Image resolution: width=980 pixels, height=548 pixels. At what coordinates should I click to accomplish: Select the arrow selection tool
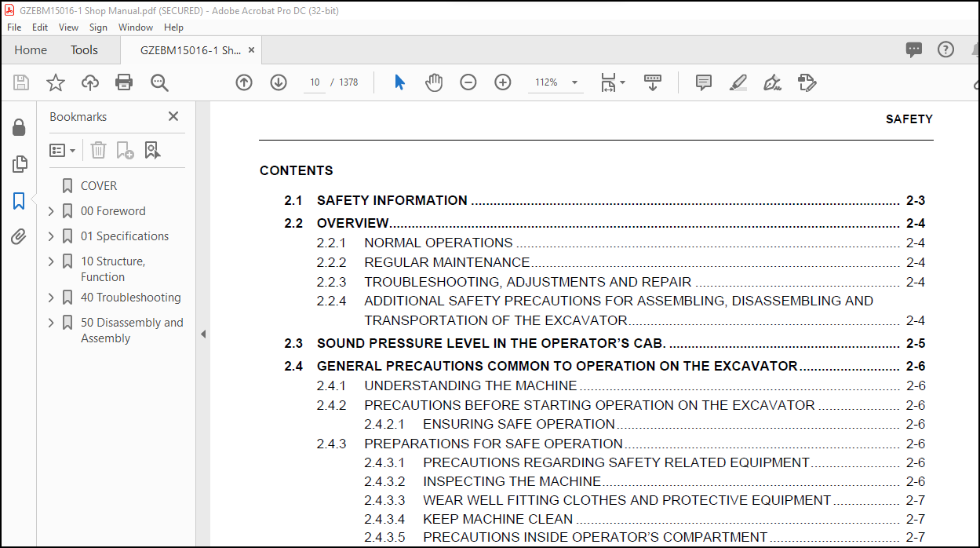coord(399,82)
